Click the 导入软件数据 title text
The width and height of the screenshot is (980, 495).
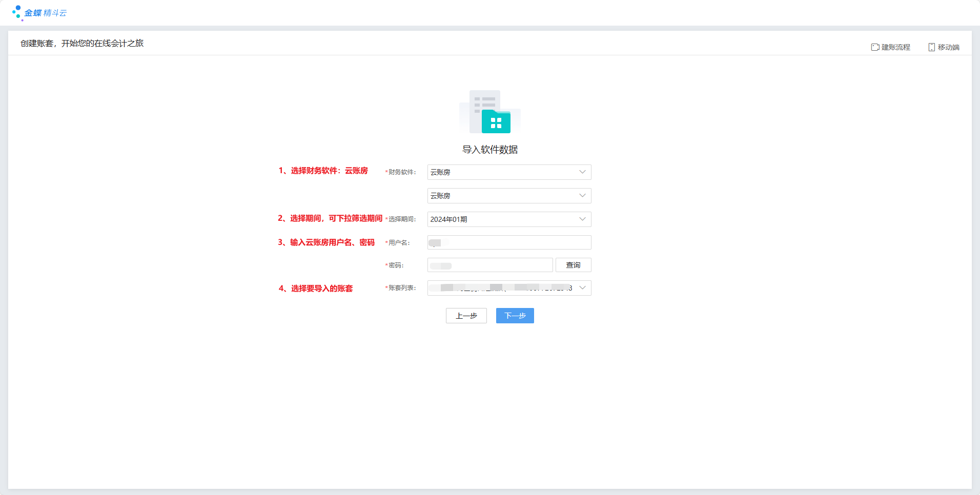490,150
